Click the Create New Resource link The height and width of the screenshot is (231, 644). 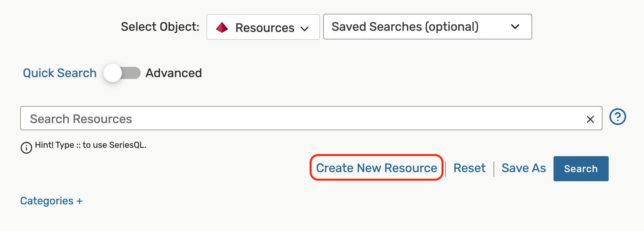(x=376, y=168)
